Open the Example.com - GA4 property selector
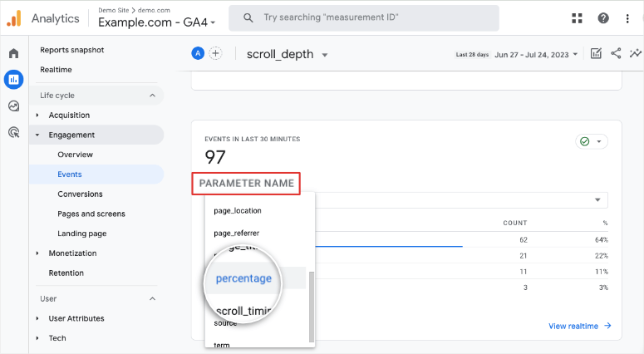The height and width of the screenshot is (354, 644). click(x=156, y=22)
